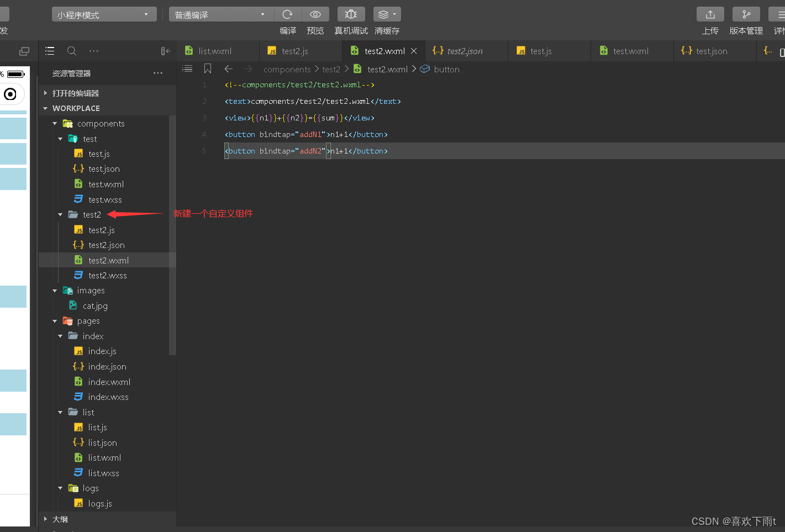785x532 pixels.
Task: Switch to list.wxml tab
Action: (x=218, y=51)
